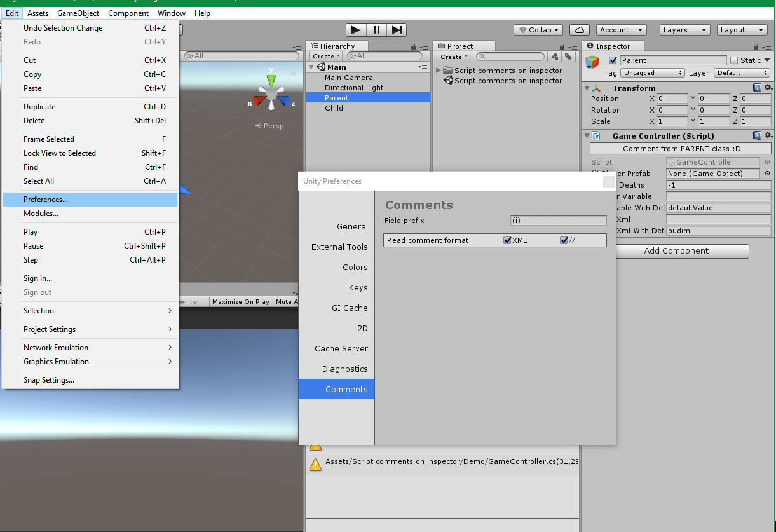Click the Pause button in the toolbar
This screenshot has height=532, width=776.
(376, 30)
